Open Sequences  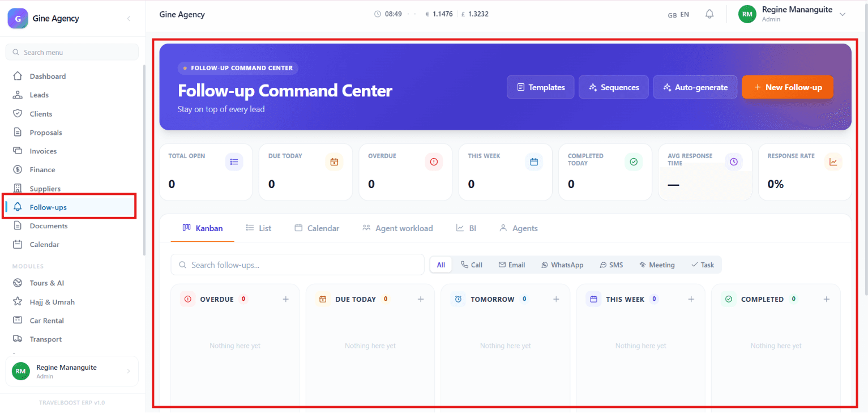click(x=614, y=87)
